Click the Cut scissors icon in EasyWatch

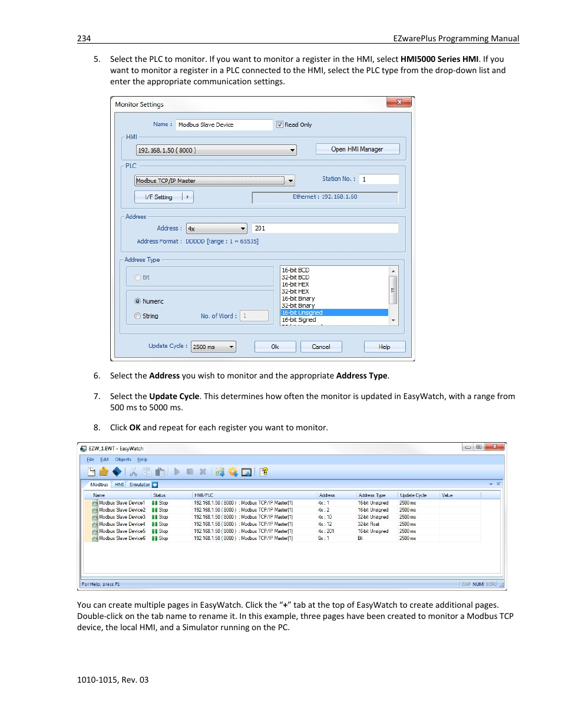coord(134,472)
